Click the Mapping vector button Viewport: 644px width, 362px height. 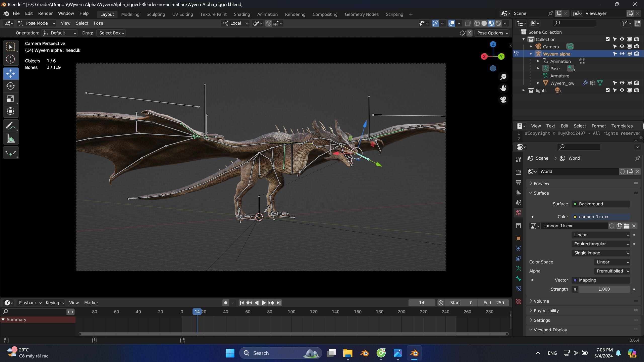[601, 280]
